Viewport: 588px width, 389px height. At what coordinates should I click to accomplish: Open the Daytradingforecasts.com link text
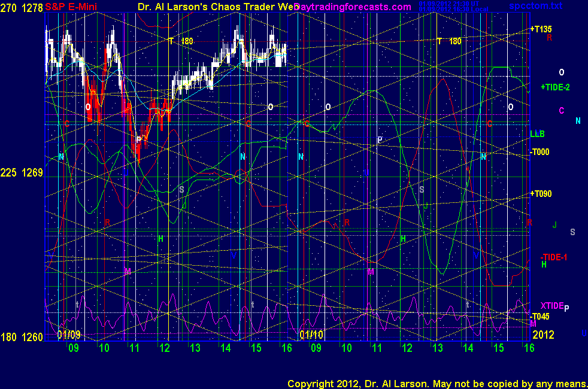[353, 7]
